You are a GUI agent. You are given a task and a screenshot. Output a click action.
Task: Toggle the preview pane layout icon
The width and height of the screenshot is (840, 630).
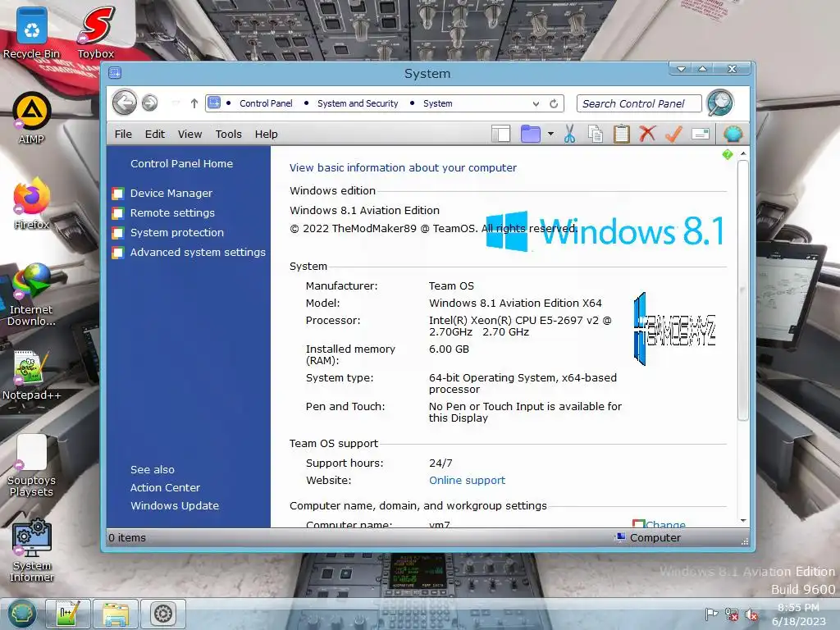click(x=500, y=134)
